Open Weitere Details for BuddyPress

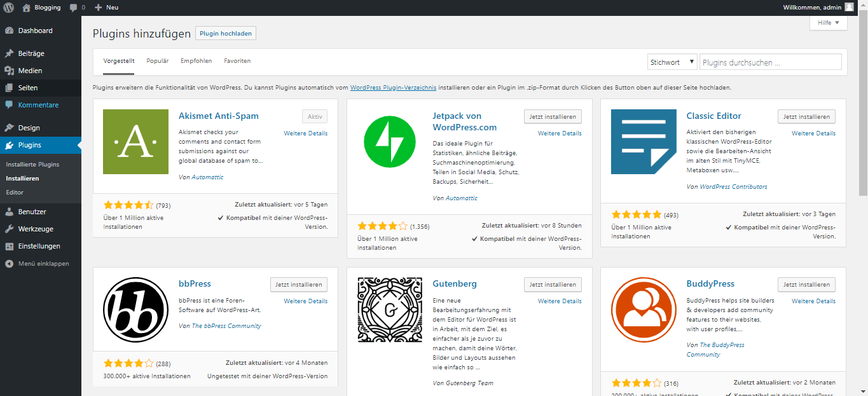(813, 301)
